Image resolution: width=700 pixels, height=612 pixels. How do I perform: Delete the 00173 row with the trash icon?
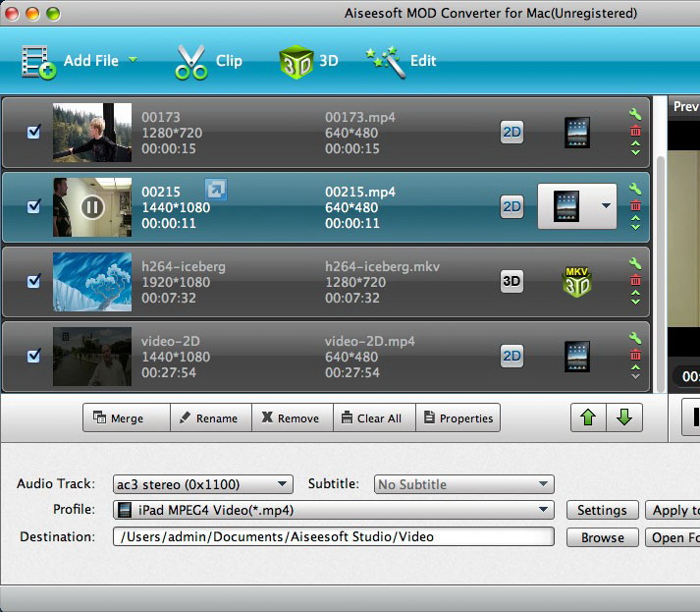tap(635, 131)
